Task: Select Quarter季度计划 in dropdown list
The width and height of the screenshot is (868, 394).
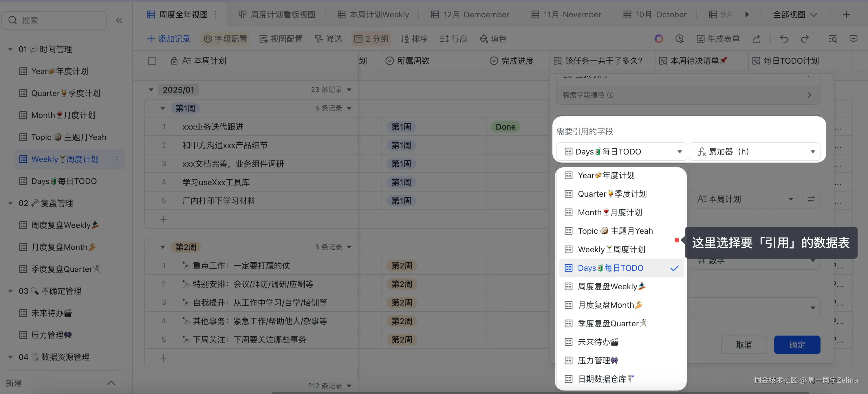Action: tap(621, 194)
